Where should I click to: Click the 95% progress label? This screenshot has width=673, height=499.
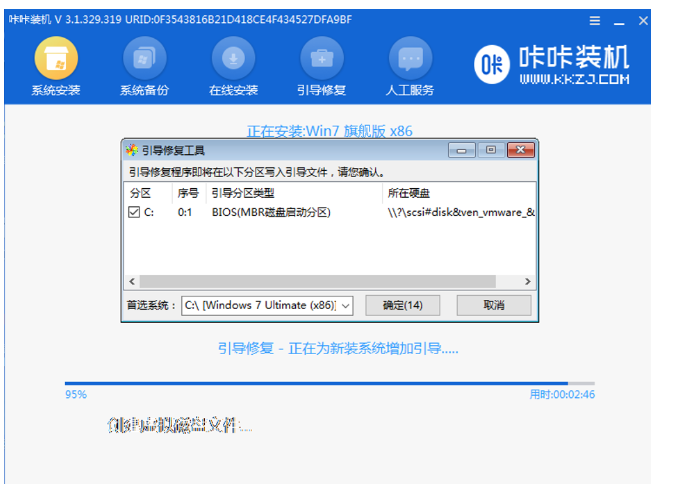76,394
